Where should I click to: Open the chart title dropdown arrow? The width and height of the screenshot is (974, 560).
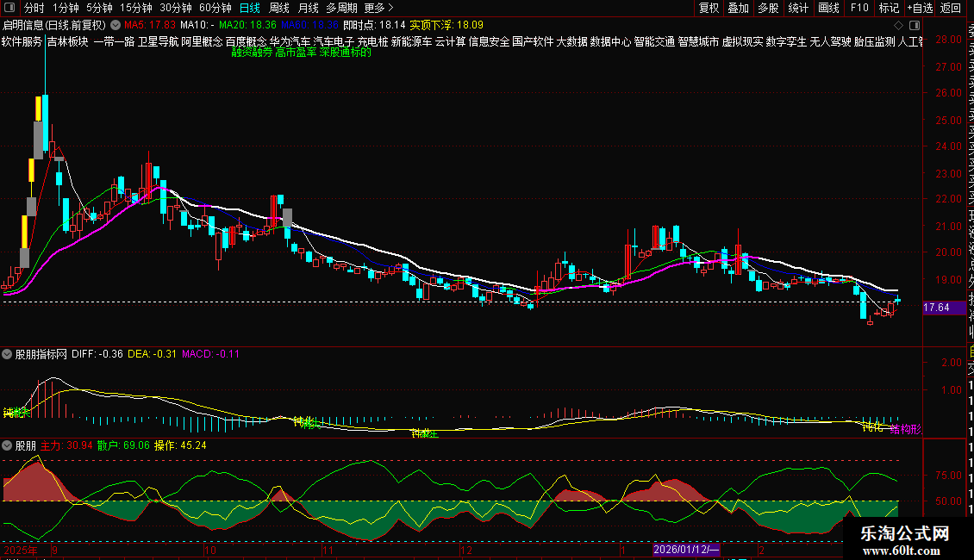pyautogui.click(x=116, y=25)
